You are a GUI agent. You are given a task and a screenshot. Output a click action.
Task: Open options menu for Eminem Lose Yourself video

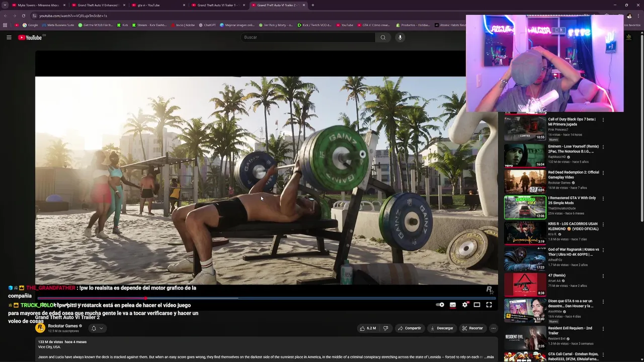(x=603, y=147)
